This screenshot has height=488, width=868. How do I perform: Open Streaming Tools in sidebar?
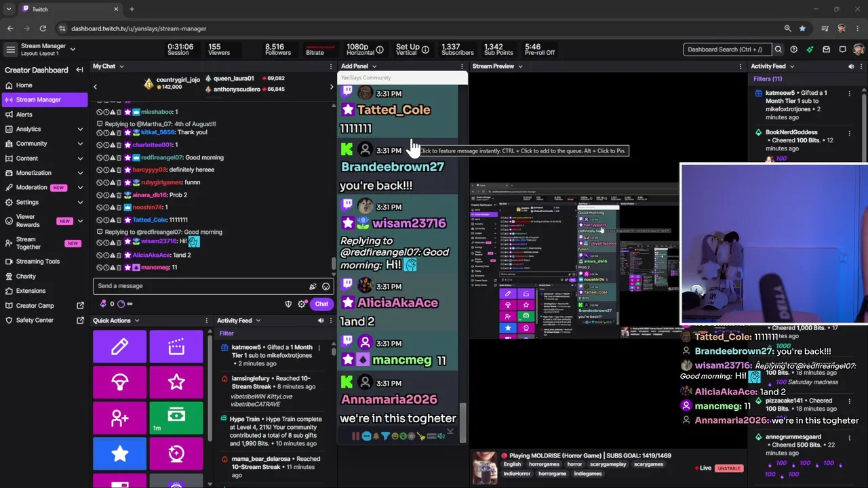click(x=44, y=262)
